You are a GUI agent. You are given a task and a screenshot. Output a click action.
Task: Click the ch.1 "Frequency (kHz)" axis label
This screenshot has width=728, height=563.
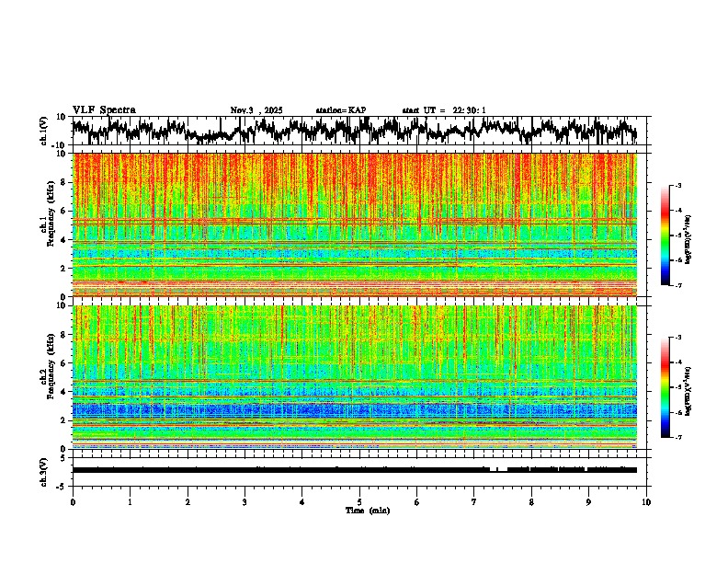(51, 213)
